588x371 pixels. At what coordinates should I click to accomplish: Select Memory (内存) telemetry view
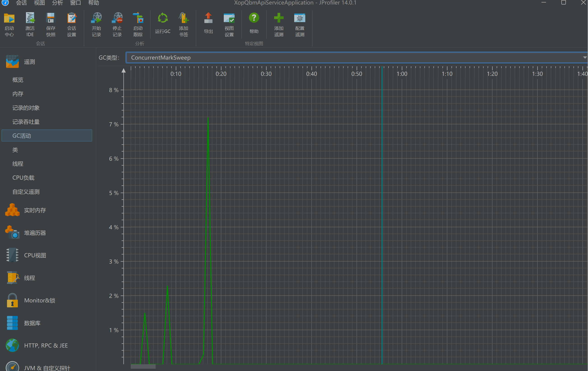18,94
